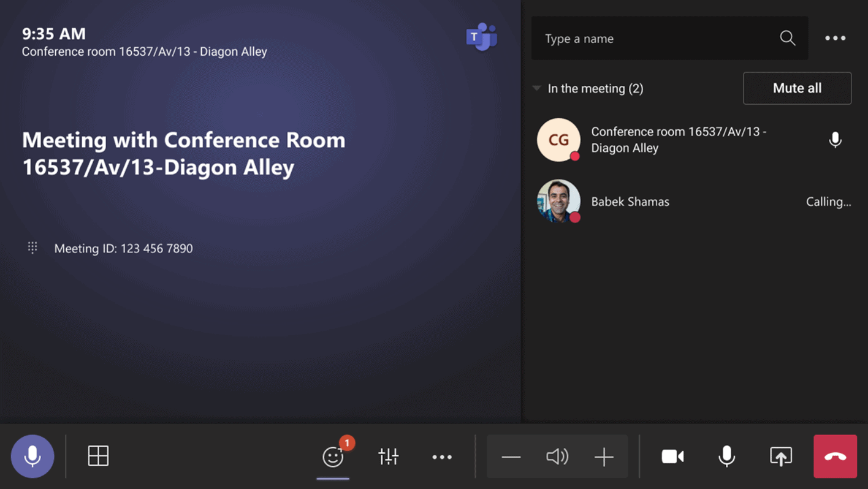Open the more options menu in the call bar

pyautogui.click(x=442, y=457)
